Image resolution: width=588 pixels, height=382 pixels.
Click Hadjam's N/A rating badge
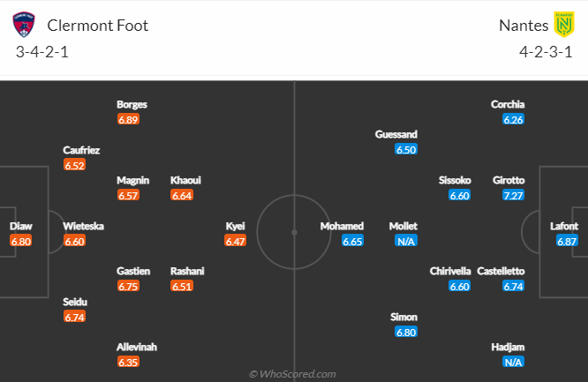(x=513, y=362)
